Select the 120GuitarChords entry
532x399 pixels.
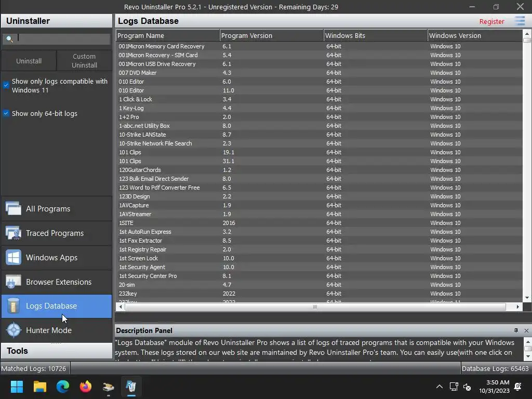319,170
